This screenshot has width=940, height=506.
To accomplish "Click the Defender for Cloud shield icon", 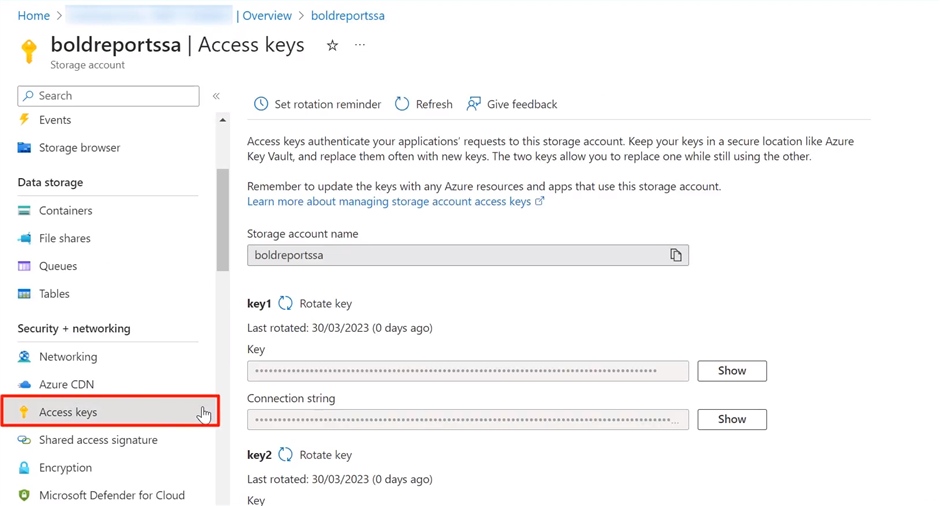I will [24, 495].
